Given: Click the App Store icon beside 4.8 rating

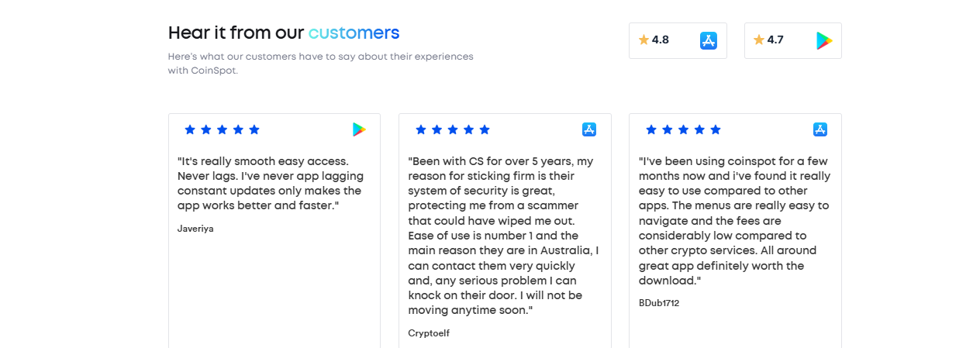Looking at the screenshot, I should point(708,40).
